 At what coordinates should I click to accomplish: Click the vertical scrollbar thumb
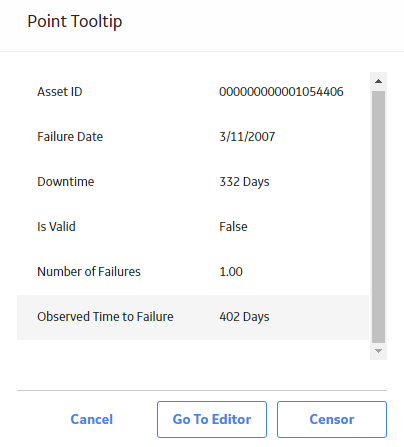[x=378, y=217]
